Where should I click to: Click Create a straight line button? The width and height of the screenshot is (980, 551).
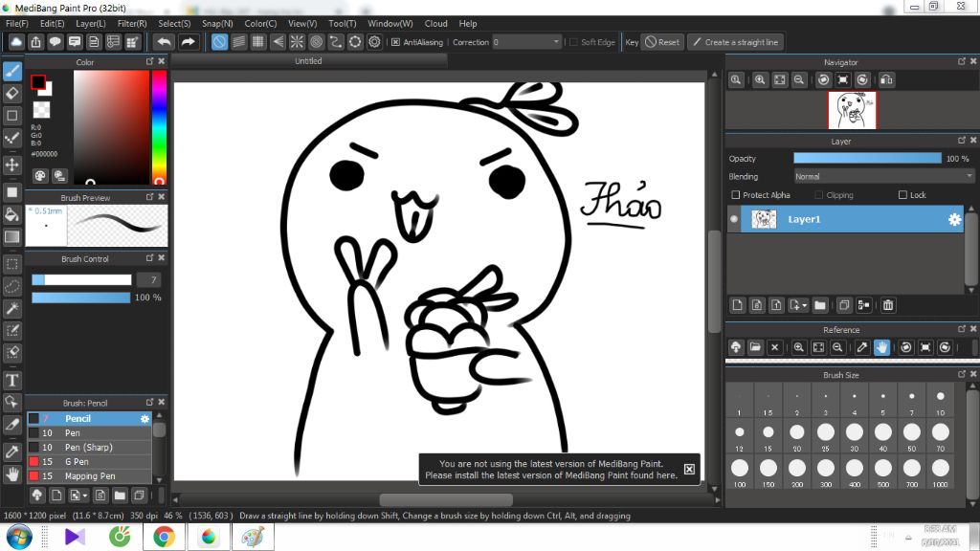(736, 42)
